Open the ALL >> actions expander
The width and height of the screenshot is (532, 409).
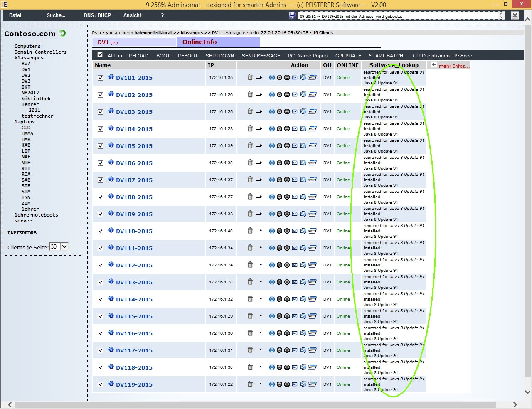(115, 56)
